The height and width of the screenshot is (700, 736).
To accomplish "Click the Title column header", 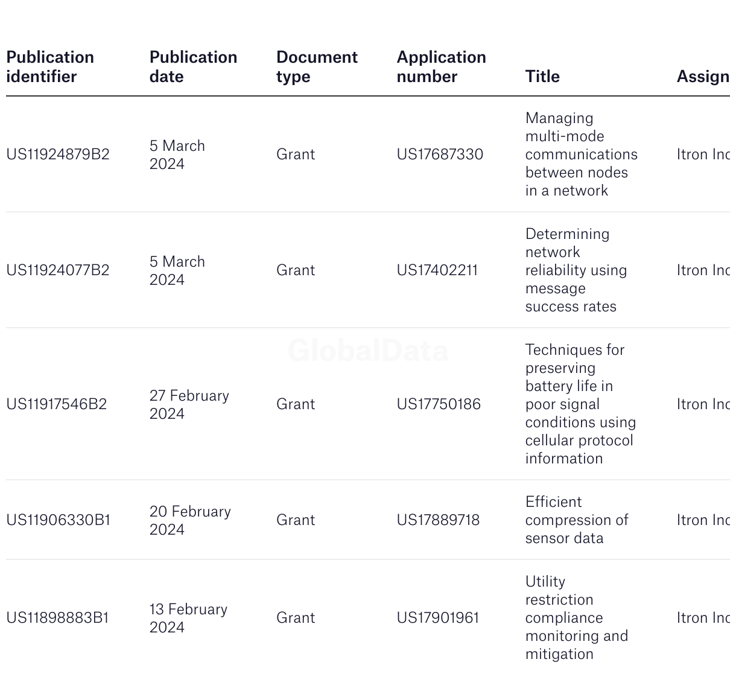I will 542,77.
